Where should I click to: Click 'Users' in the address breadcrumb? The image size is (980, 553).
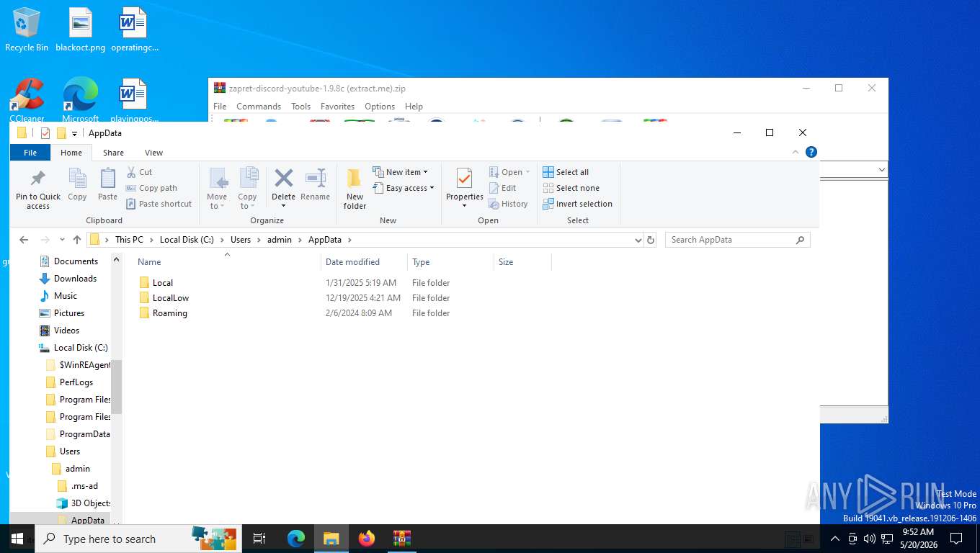pyautogui.click(x=241, y=240)
